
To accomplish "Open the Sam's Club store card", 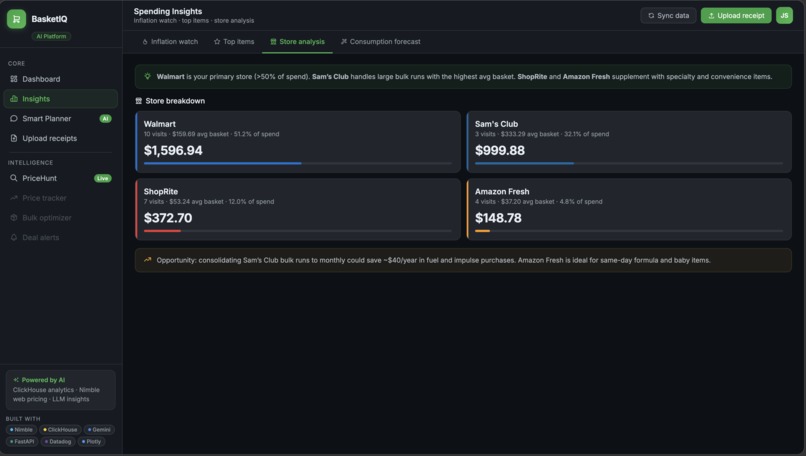I will [629, 142].
